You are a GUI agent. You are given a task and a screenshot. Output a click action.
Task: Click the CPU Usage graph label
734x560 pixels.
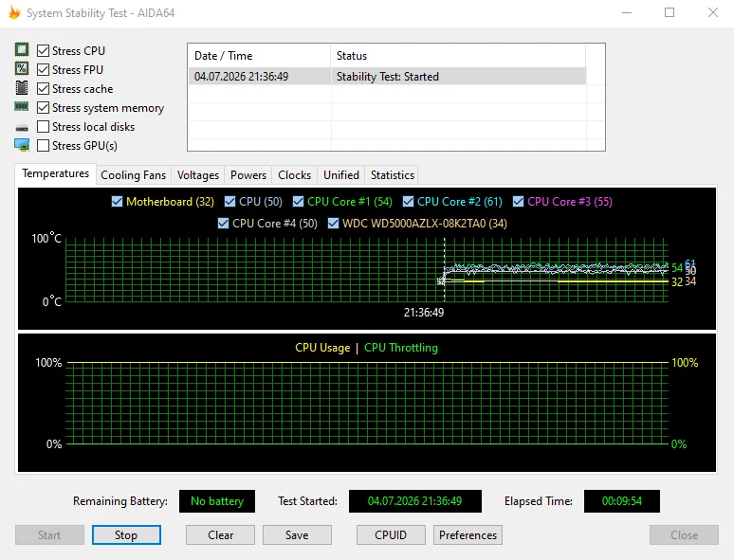pos(322,348)
